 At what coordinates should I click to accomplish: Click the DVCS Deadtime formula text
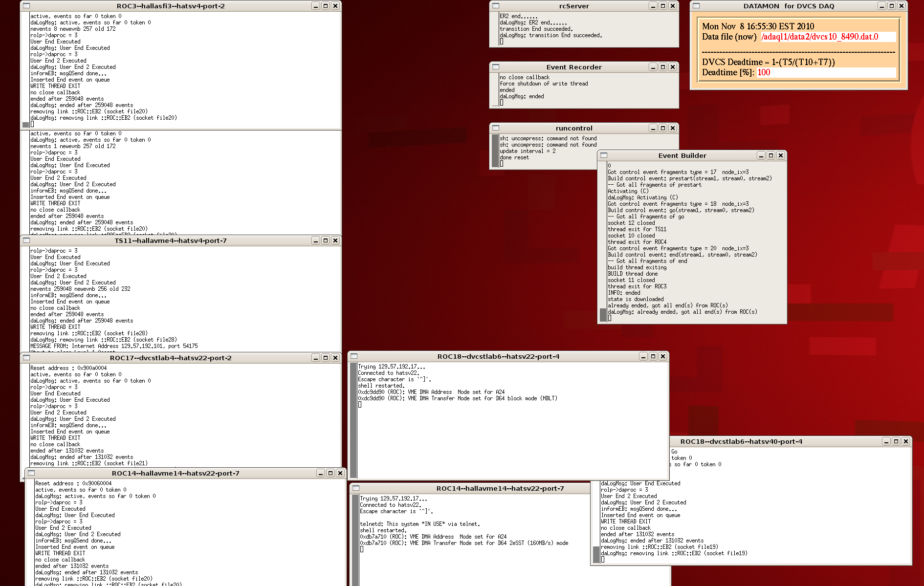coord(769,62)
